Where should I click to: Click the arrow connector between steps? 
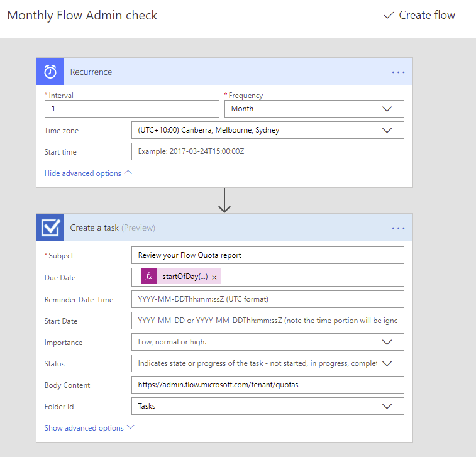(x=224, y=201)
